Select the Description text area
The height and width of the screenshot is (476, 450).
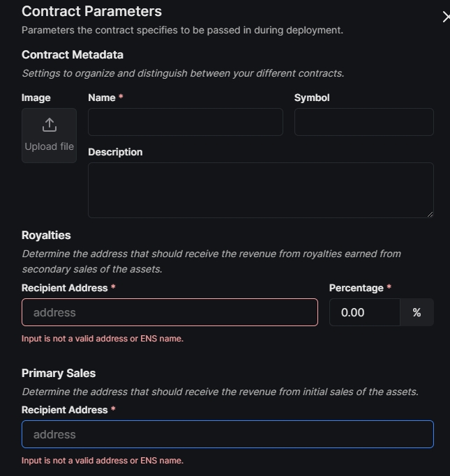pos(260,190)
